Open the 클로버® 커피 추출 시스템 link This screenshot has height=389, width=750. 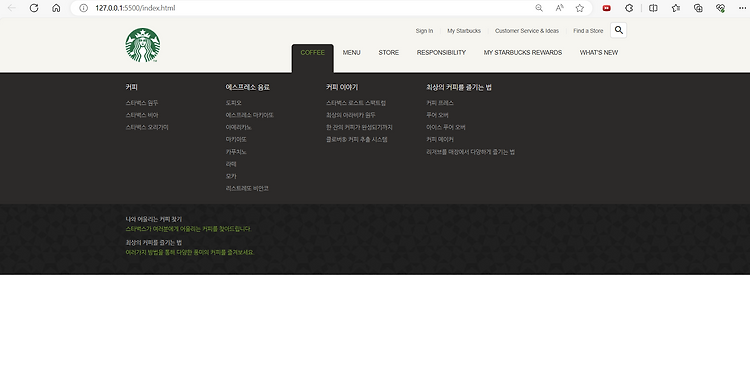[357, 140]
